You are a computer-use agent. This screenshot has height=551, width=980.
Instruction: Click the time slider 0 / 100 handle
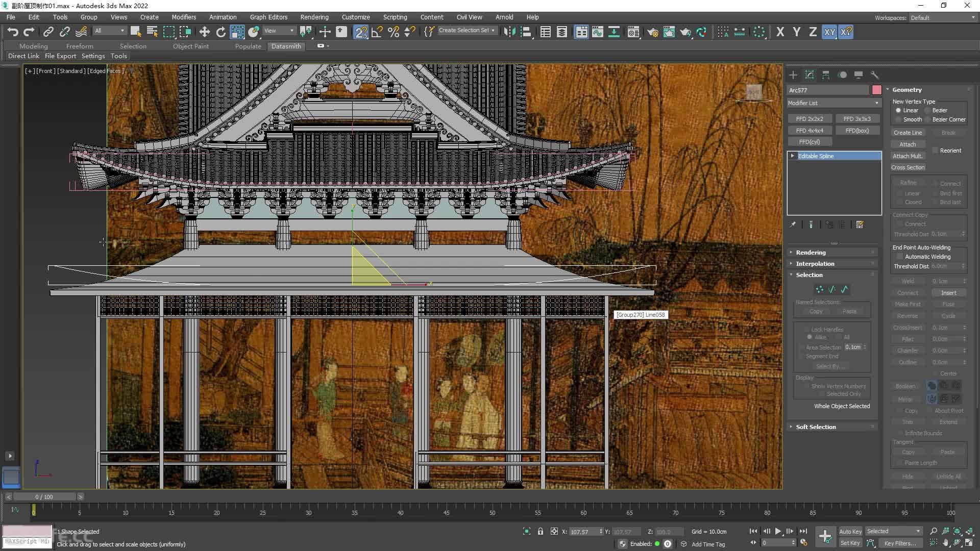click(x=44, y=496)
